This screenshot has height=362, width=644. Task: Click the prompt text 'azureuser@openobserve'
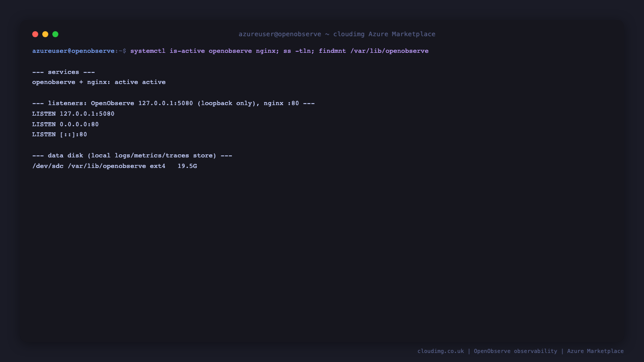pos(73,51)
